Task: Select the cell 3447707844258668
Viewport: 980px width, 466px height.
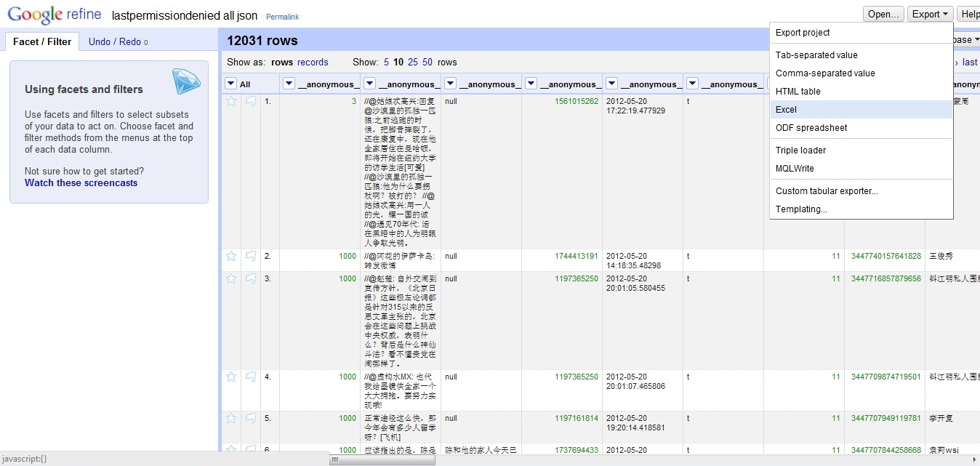Action: tap(886, 450)
